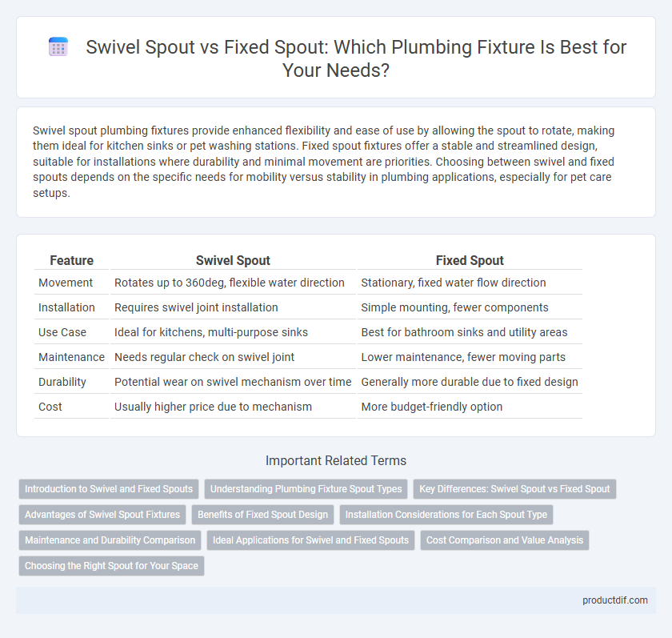Select Key Differences: Swivel Spout vs Fixed Spout
The height and width of the screenshot is (638, 672).
(x=514, y=489)
